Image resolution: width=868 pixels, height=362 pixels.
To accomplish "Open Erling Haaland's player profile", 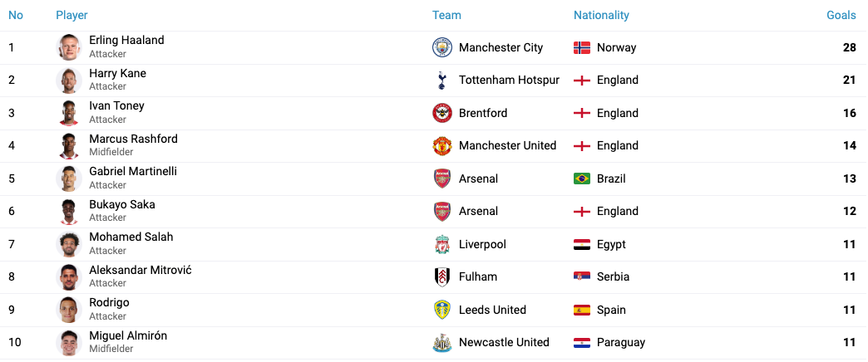I will [x=126, y=40].
